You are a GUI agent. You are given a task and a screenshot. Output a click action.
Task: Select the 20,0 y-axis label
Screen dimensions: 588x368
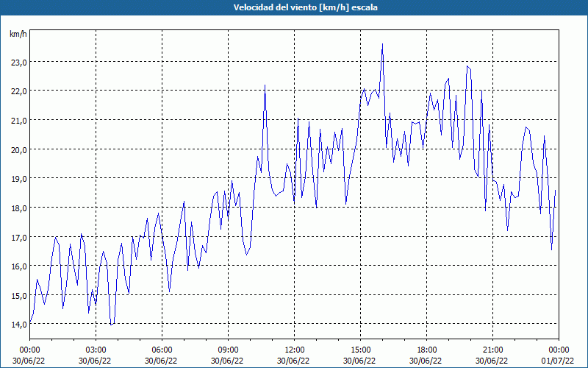click(x=19, y=150)
